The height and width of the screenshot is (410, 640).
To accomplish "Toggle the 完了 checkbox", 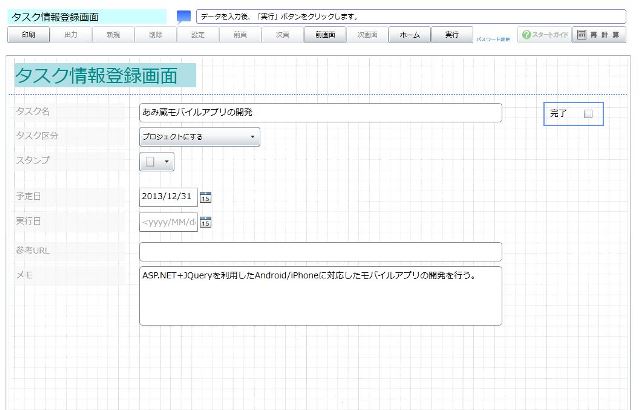I will coord(588,114).
